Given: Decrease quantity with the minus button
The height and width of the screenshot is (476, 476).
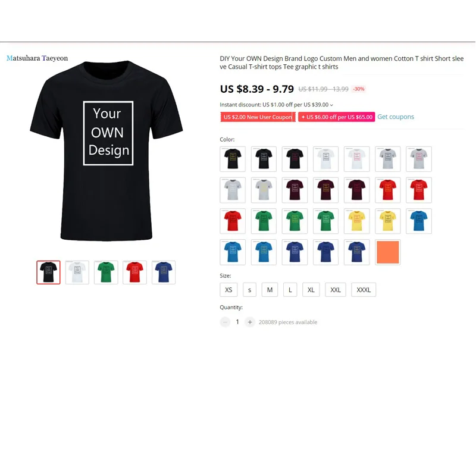Looking at the screenshot, I should click(225, 322).
